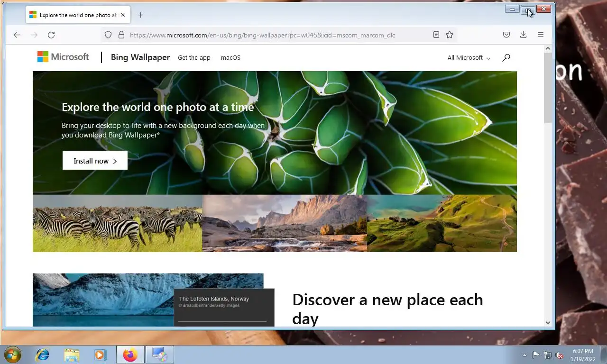This screenshot has height=364, width=607.
Task: Go back with the Firefox back arrow
Action: click(x=17, y=35)
